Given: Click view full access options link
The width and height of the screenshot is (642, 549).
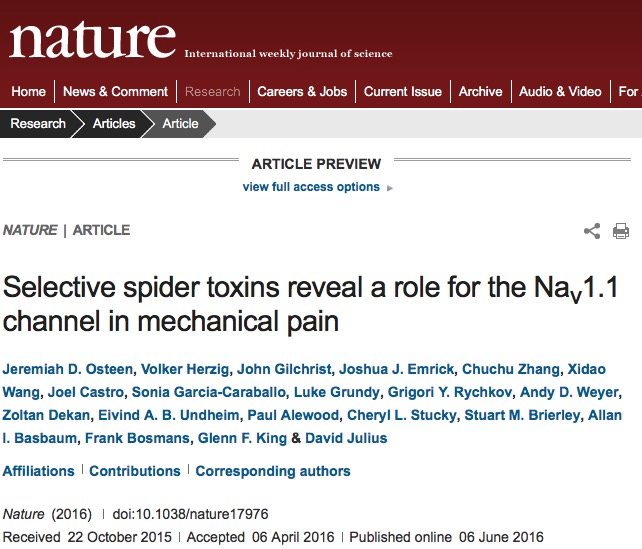Looking at the screenshot, I should click(311, 187).
